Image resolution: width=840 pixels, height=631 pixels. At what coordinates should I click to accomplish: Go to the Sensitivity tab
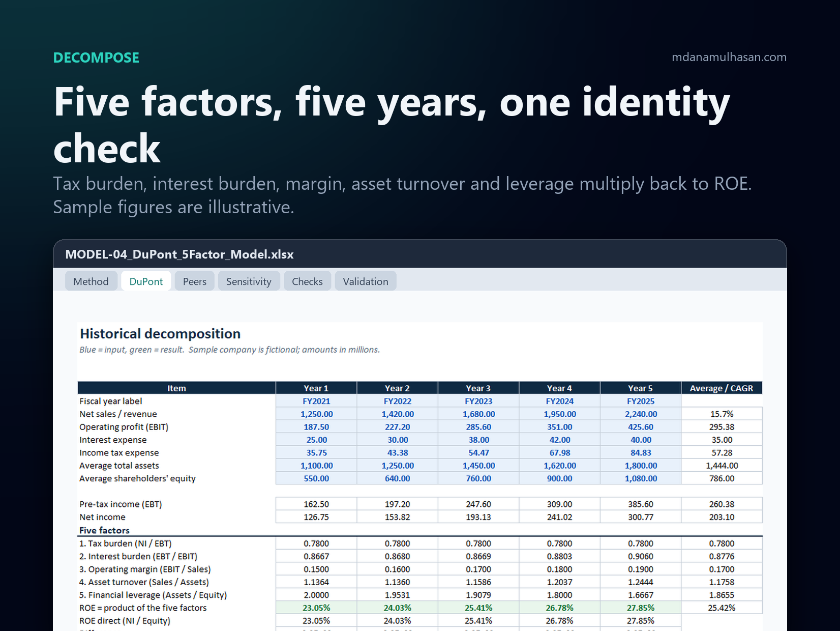click(x=249, y=281)
